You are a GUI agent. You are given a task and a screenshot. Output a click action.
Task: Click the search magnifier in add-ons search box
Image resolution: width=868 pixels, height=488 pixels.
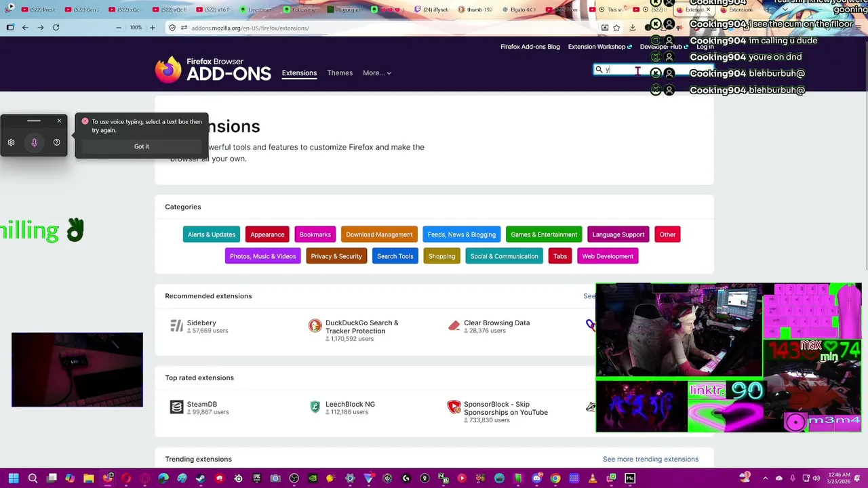coord(599,70)
